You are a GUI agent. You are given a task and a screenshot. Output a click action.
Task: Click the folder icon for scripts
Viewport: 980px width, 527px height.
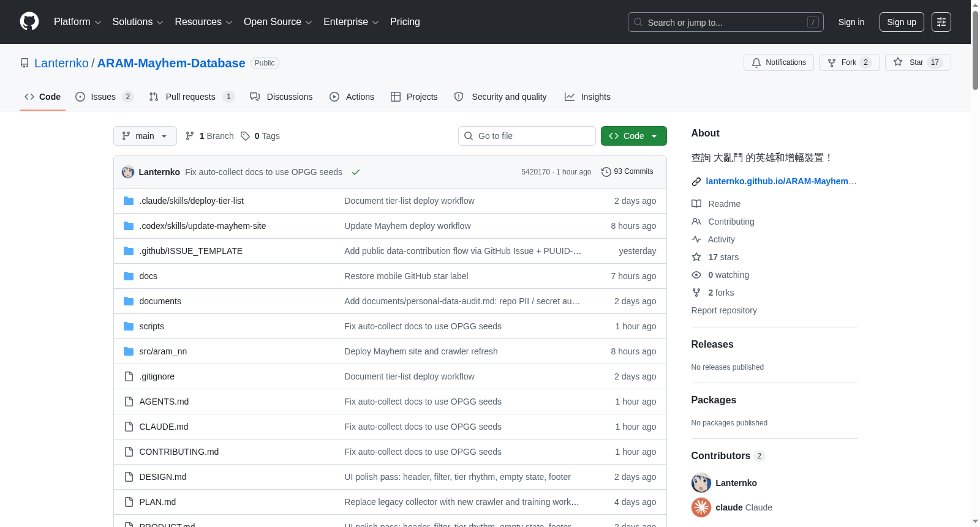coord(129,326)
